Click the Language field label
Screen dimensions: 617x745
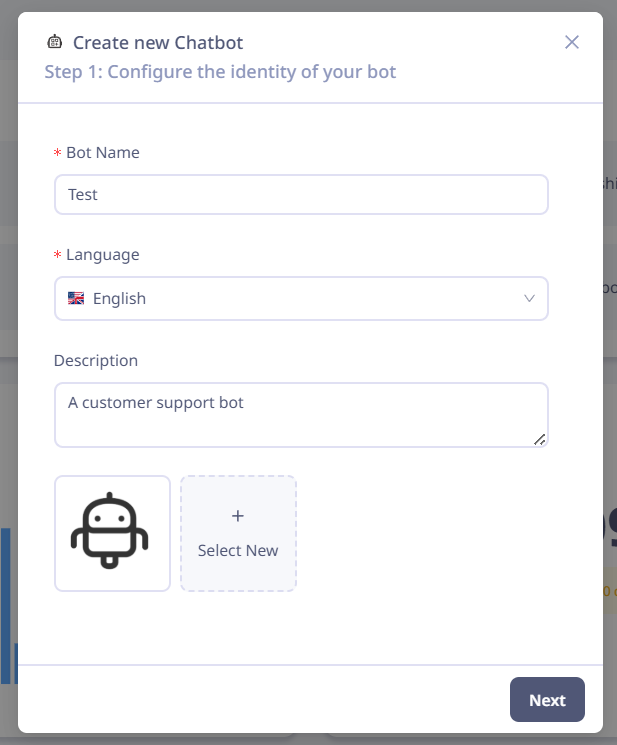click(x=103, y=255)
